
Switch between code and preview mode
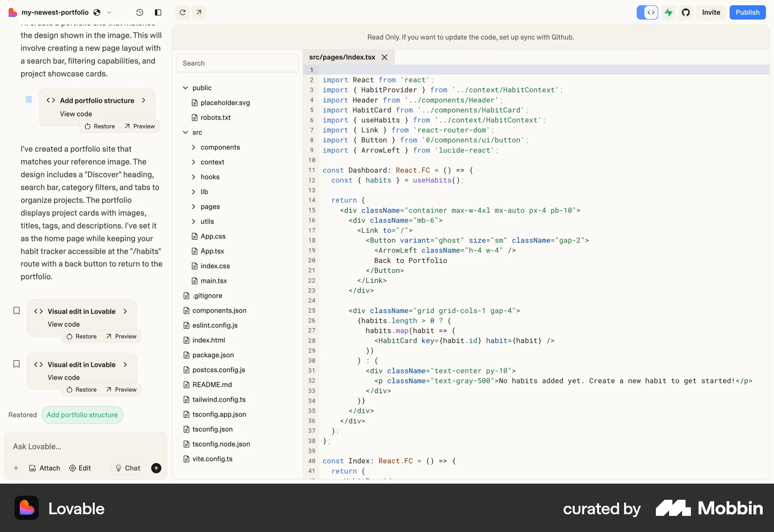647,12
